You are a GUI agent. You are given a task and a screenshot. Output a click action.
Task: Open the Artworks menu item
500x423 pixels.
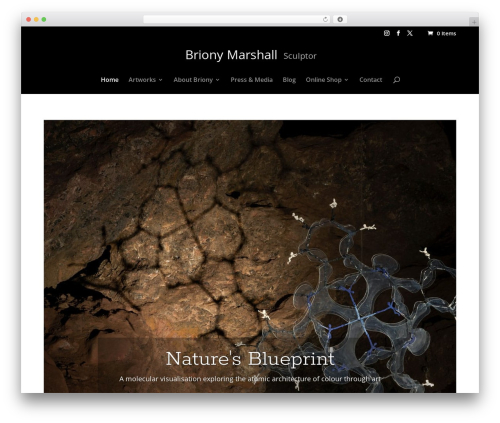click(x=142, y=80)
